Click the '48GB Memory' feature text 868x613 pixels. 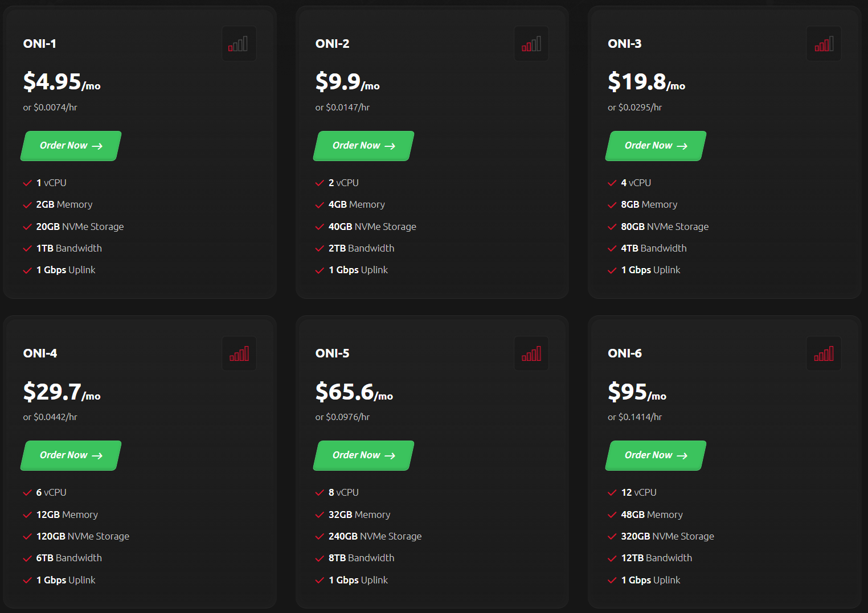(652, 515)
